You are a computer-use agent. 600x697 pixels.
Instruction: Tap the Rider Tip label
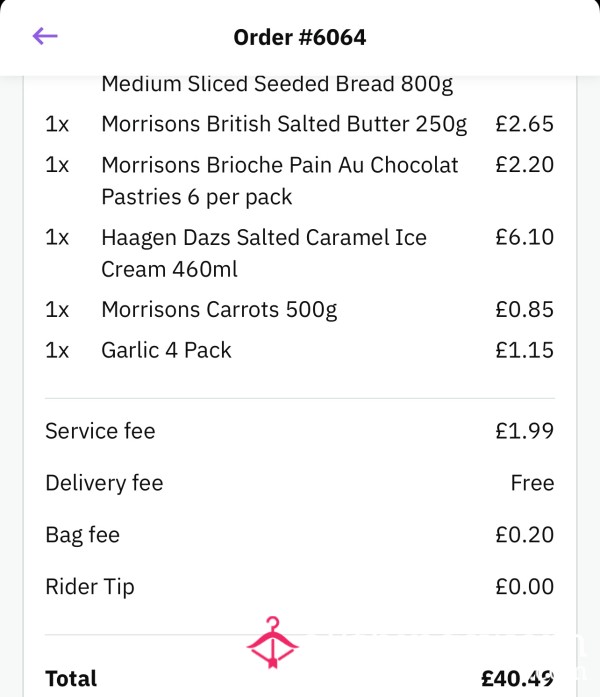(x=90, y=587)
